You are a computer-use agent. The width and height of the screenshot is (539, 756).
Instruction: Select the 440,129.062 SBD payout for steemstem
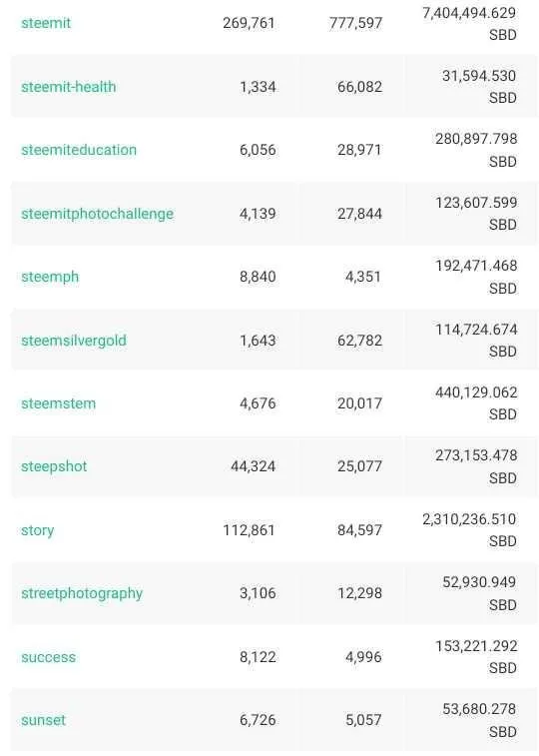tap(476, 403)
